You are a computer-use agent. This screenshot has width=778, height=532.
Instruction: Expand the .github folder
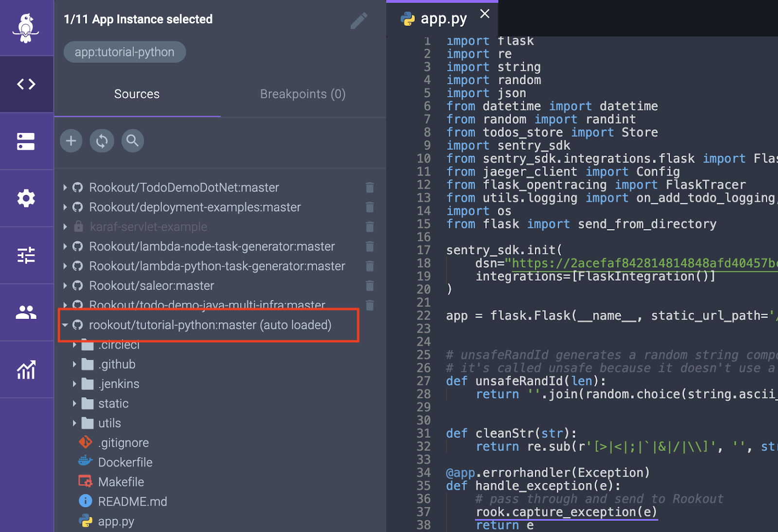[x=74, y=364]
